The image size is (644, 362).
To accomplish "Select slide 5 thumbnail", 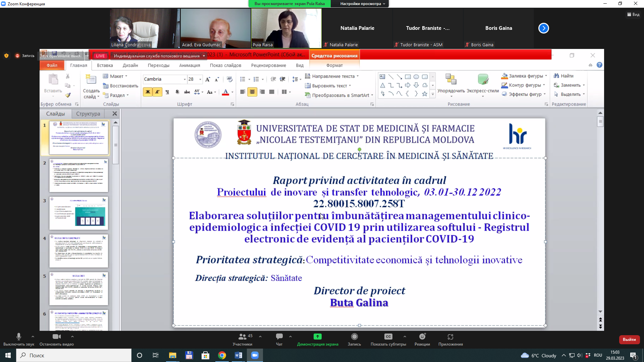I will pos(79,289).
